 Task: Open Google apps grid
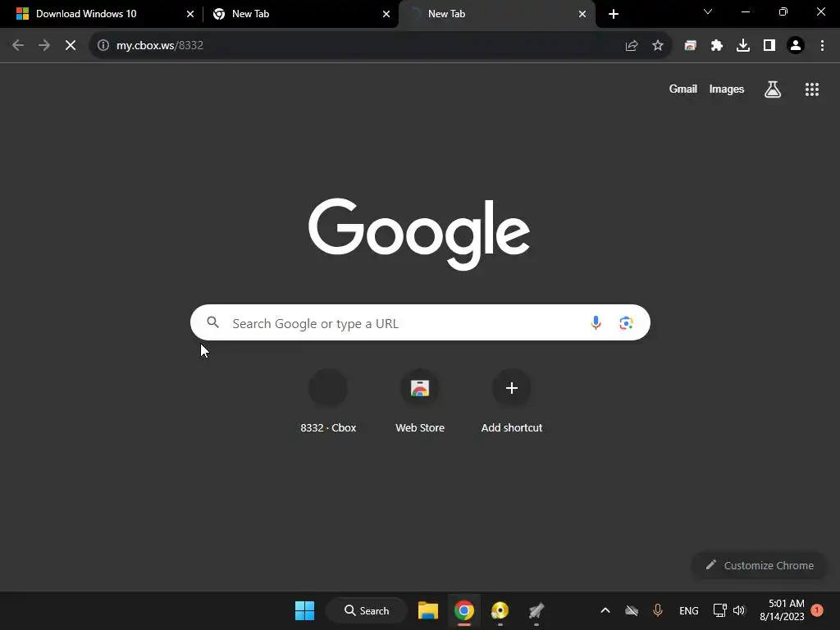click(x=812, y=89)
